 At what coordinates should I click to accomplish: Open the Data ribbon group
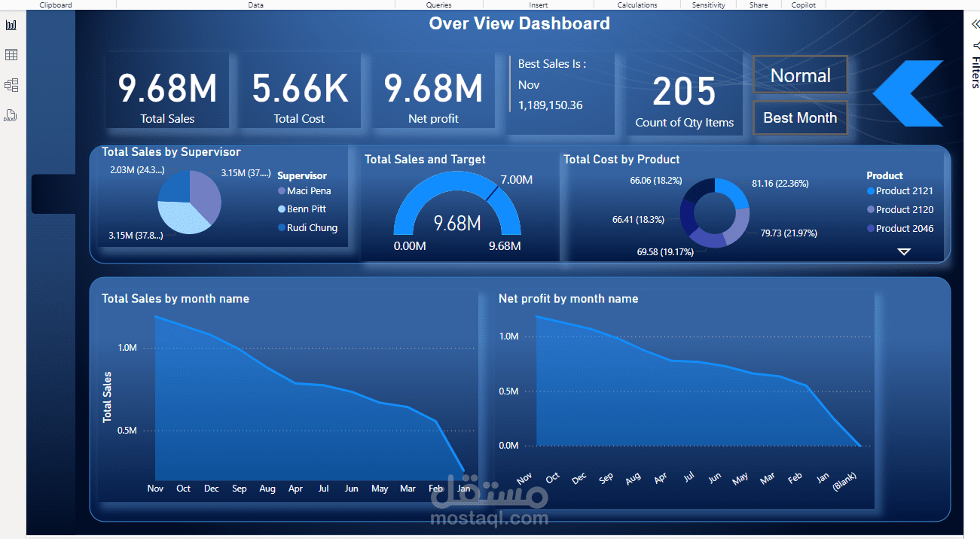256,5
